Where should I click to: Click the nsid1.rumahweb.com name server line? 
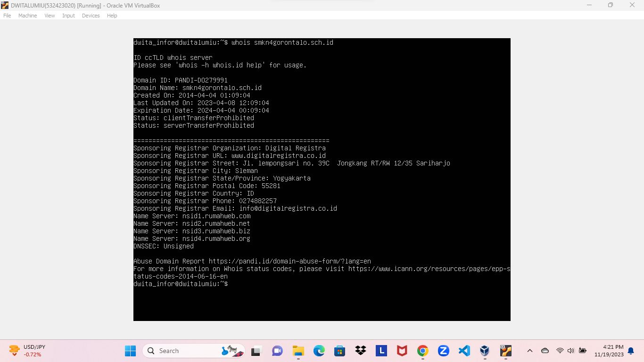coord(192,216)
